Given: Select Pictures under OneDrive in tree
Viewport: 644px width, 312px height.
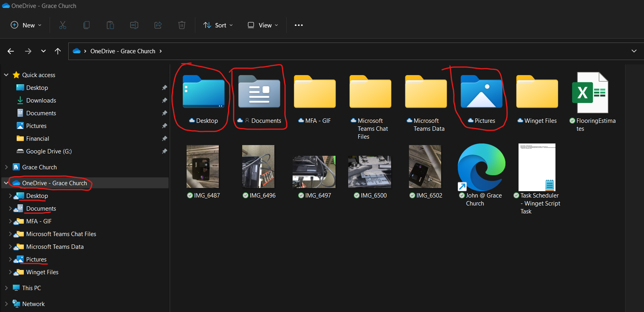Looking at the screenshot, I should click(36, 260).
